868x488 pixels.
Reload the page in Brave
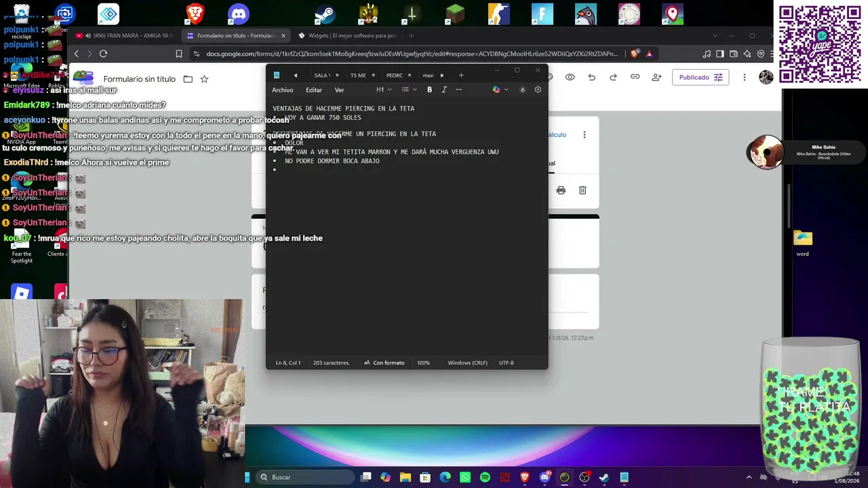click(x=103, y=54)
